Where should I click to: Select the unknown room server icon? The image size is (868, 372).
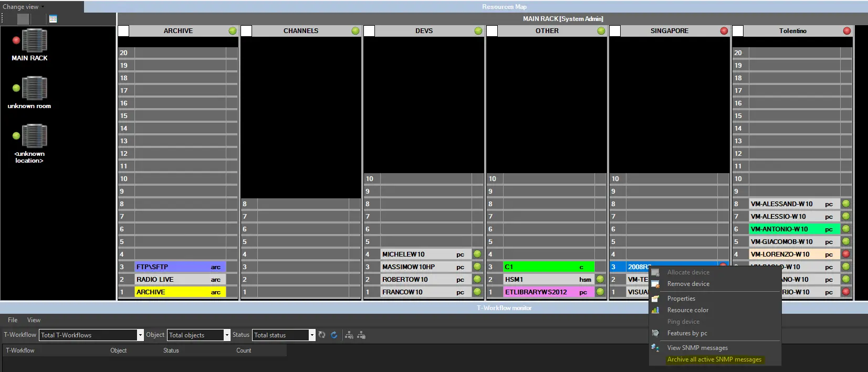coord(34,88)
